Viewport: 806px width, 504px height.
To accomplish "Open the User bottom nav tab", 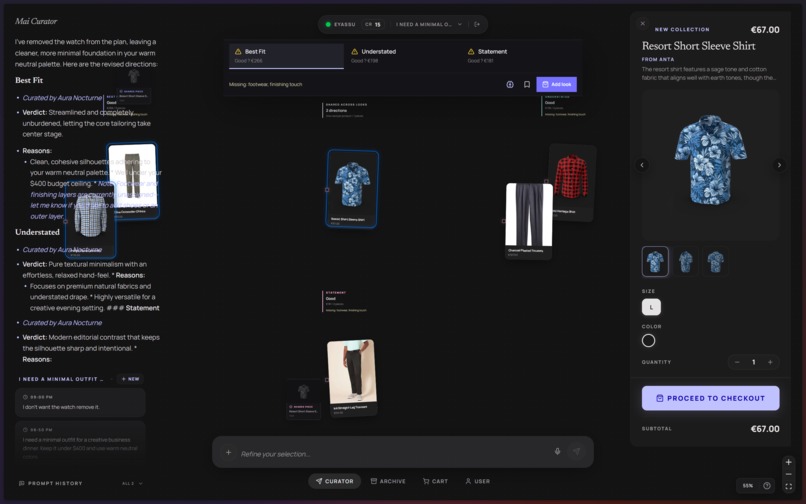I will 478,481.
